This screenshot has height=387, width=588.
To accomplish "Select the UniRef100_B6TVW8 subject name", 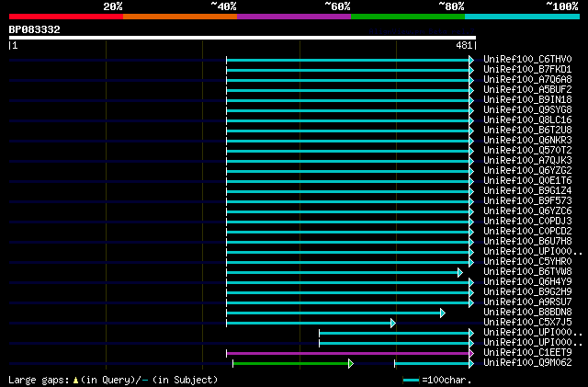I will tap(527, 272).
